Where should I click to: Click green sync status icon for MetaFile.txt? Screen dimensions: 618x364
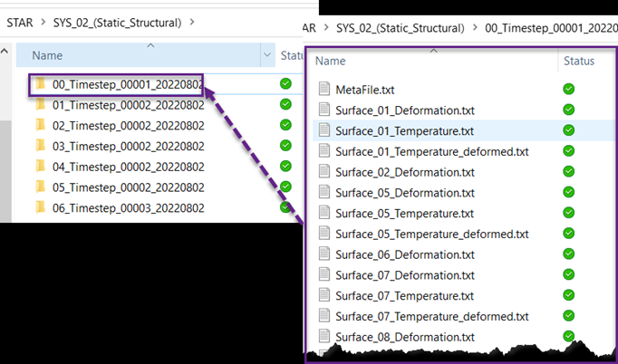pos(568,90)
